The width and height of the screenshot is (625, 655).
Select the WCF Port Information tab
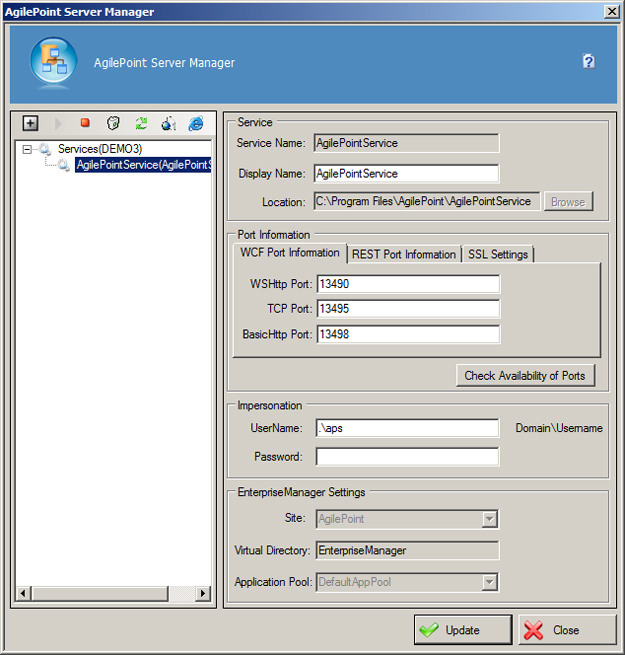click(290, 253)
